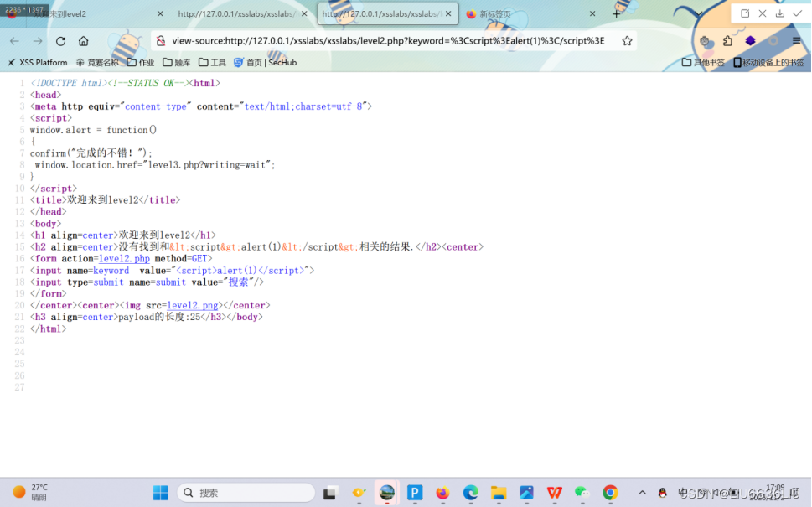Open the weather widget showing 27°C
The image size is (812, 507).
coord(31,492)
